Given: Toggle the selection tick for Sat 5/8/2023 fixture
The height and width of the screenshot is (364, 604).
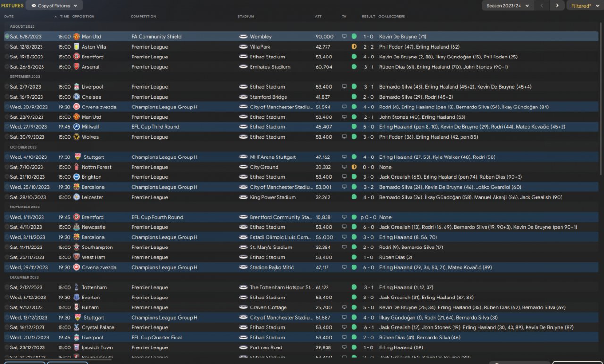Looking at the screenshot, I should click(x=7, y=36).
